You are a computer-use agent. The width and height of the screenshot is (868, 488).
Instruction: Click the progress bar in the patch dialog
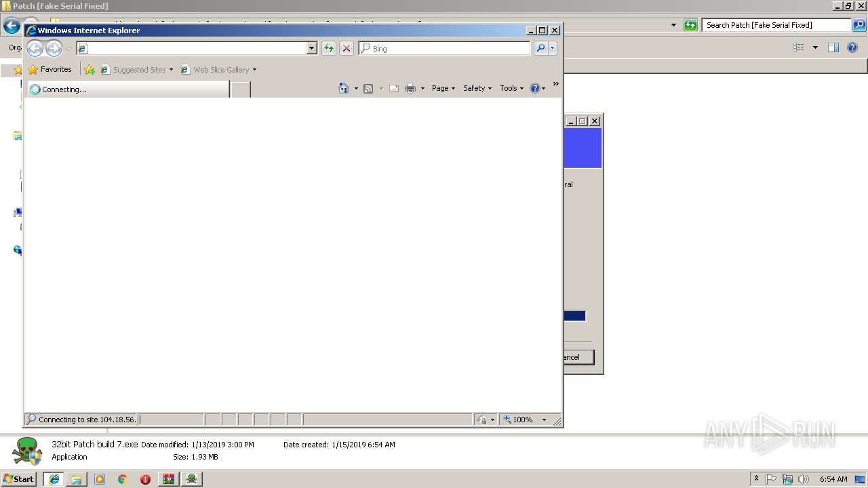click(x=575, y=316)
